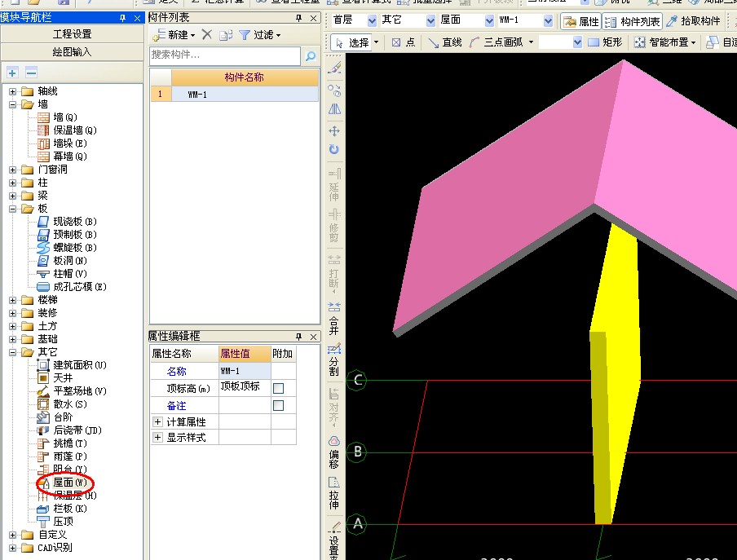Select 螺旋板(B) item

pyautogui.click(x=75, y=248)
